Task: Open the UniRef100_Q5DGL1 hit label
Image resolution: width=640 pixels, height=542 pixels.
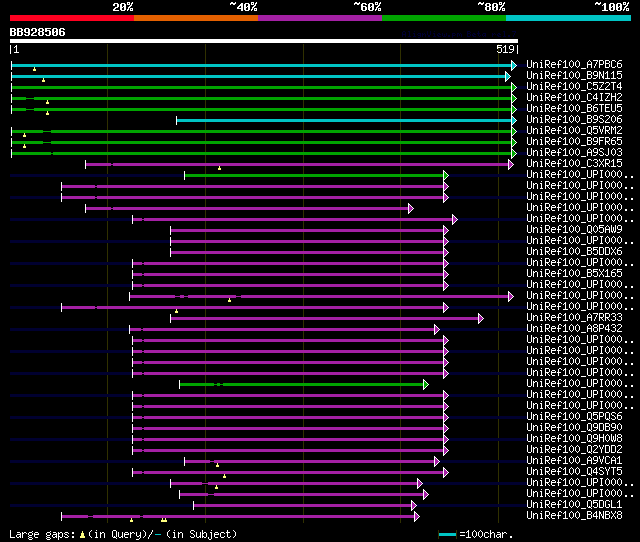Action: (574, 505)
